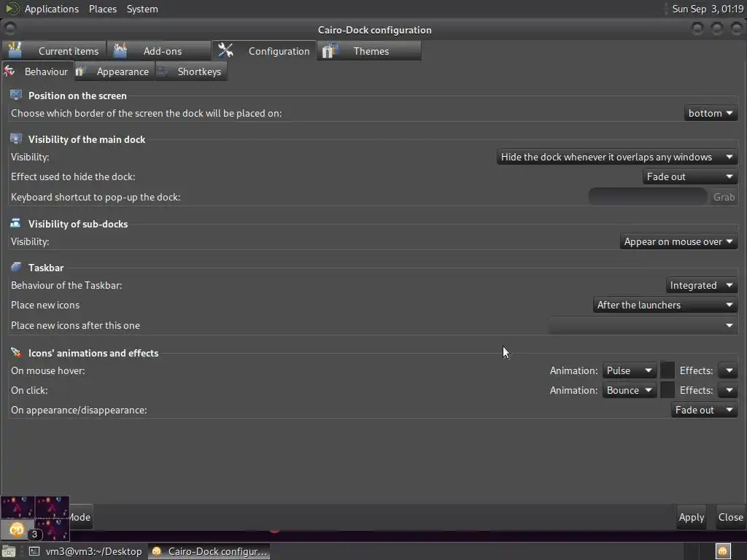Click the Icons' animations and effects icon
The width and height of the screenshot is (747, 560).
[x=16, y=352]
